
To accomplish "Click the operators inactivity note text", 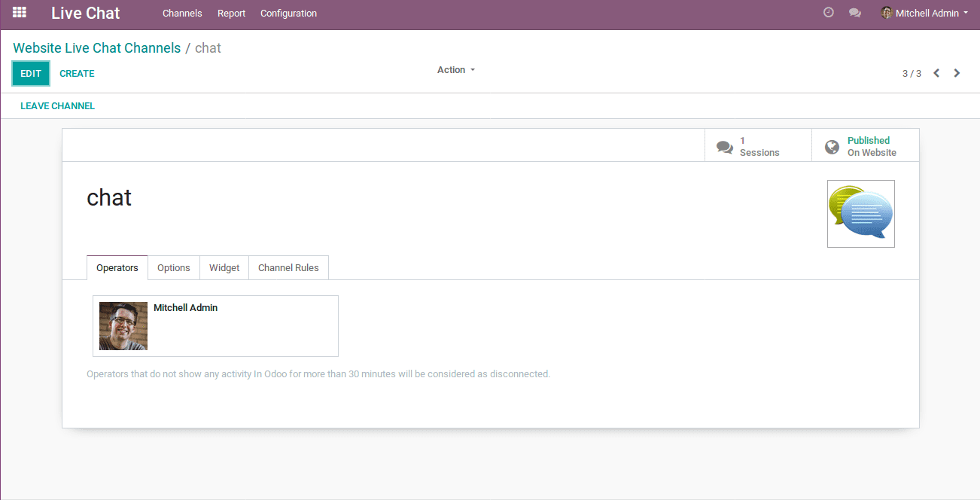I will pyautogui.click(x=318, y=374).
